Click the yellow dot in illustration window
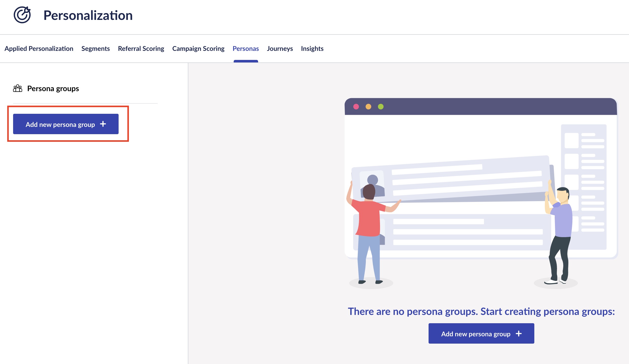This screenshot has height=364, width=629. [368, 107]
